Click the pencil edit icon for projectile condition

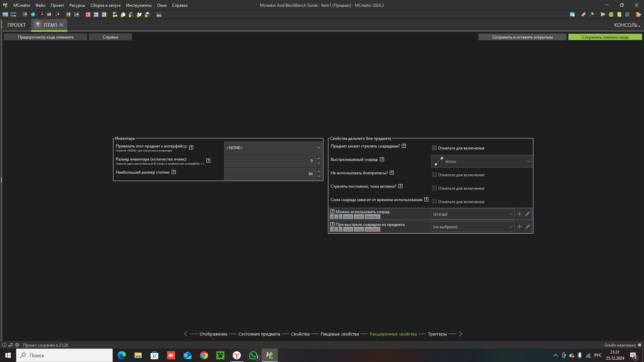point(528,214)
